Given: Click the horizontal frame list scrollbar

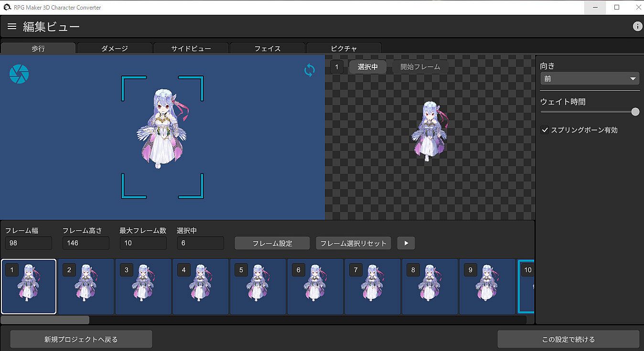Looking at the screenshot, I should coord(45,319).
